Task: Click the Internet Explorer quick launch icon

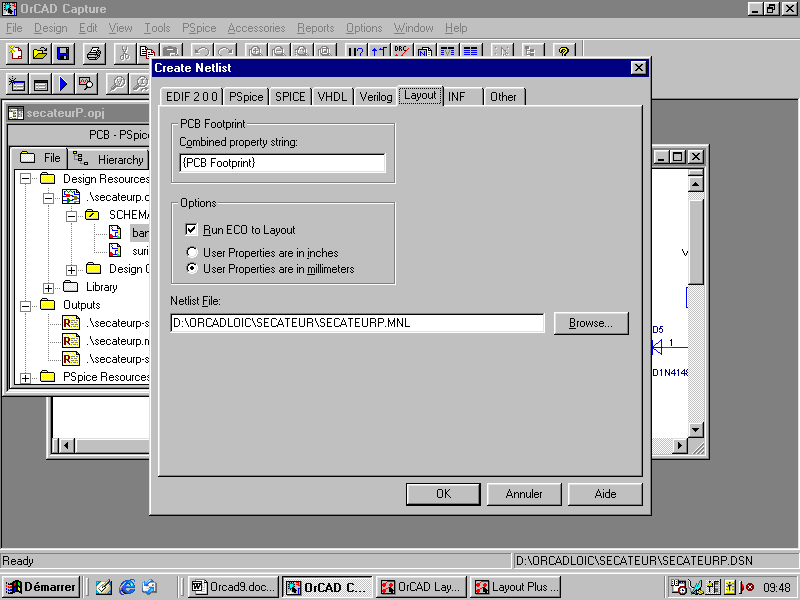Action: pyautogui.click(x=127, y=587)
